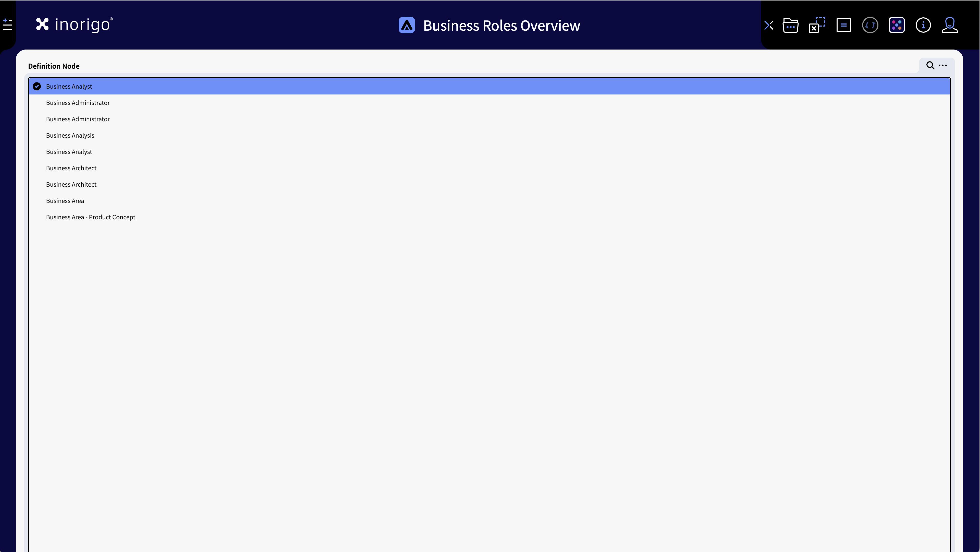This screenshot has height=552, width=980.
Task: Choose the first Business Architect entry
Action: click(x=71, y=168)
